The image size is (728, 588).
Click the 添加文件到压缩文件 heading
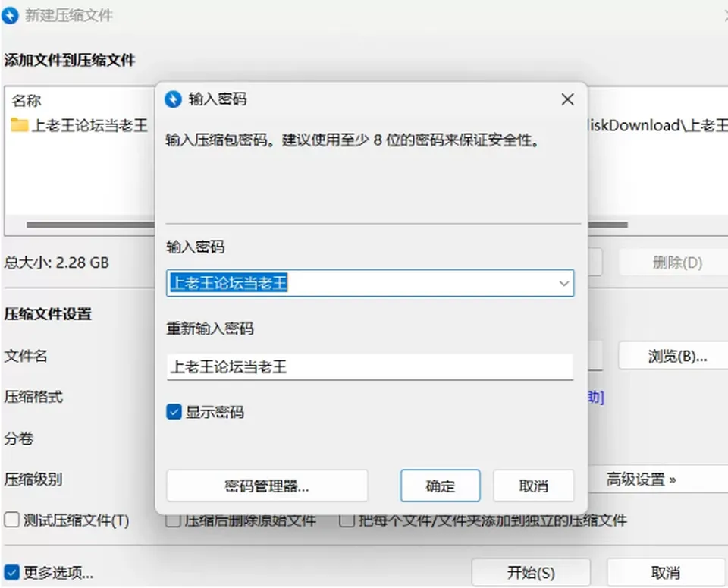pyautogui.click(x=70, y=60)
